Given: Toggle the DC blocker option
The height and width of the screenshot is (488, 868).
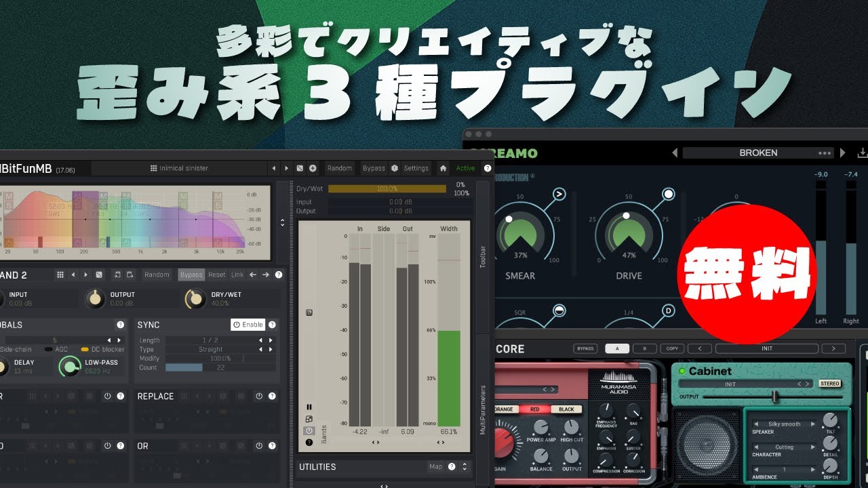Looking at the screenshot, I should click(x=102, y=349).
